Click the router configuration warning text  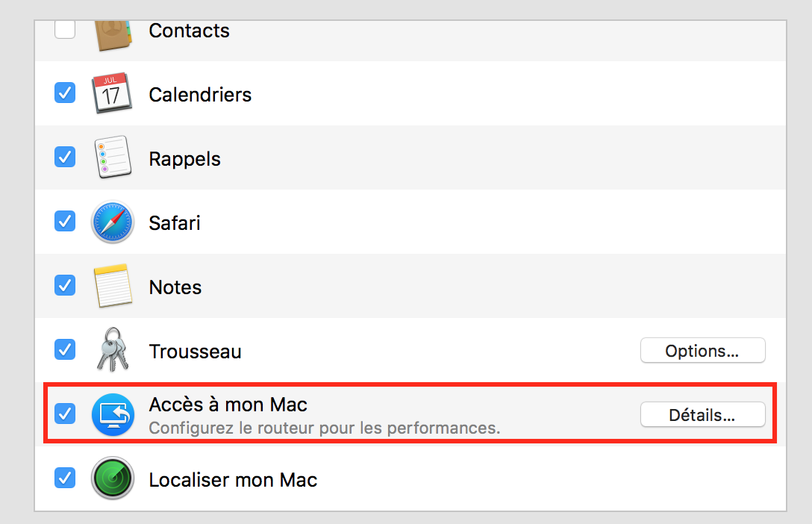(x=324, y=429)
